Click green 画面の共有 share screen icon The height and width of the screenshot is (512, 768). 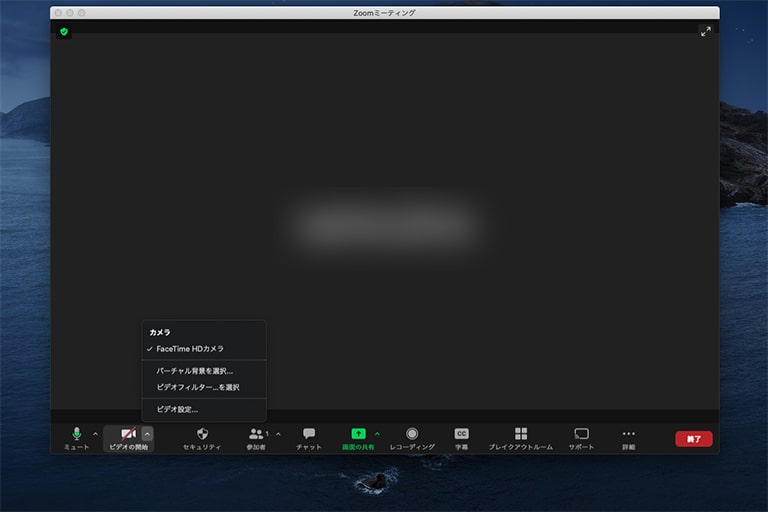[359, 434]
